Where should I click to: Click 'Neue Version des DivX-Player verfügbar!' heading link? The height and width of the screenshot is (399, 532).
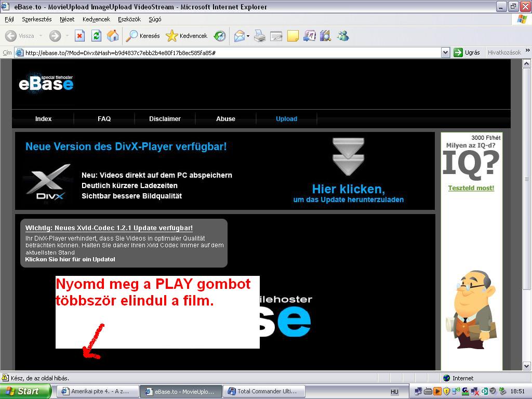point(126,147)
